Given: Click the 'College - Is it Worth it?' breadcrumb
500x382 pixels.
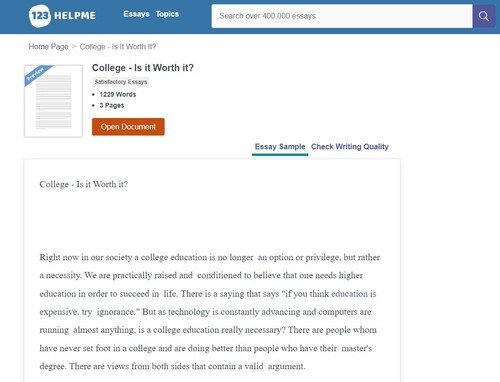Looking at the screenshot, I should 118,47.
